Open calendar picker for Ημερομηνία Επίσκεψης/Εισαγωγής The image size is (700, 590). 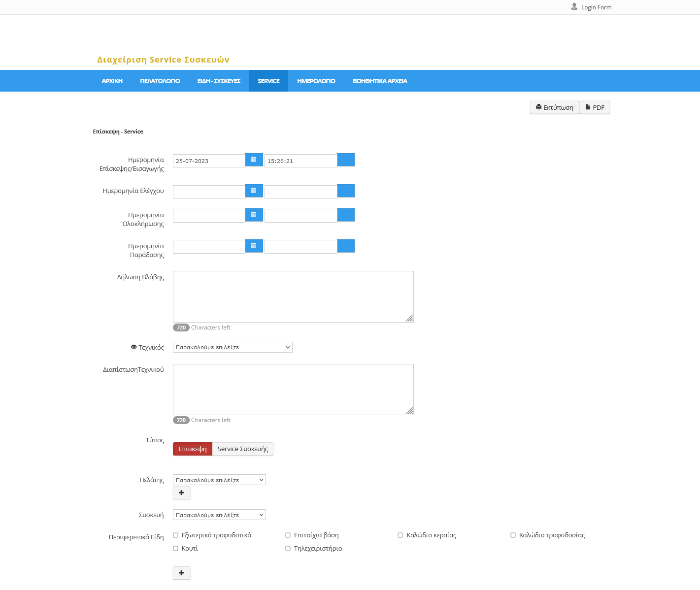tap(254, 160)
